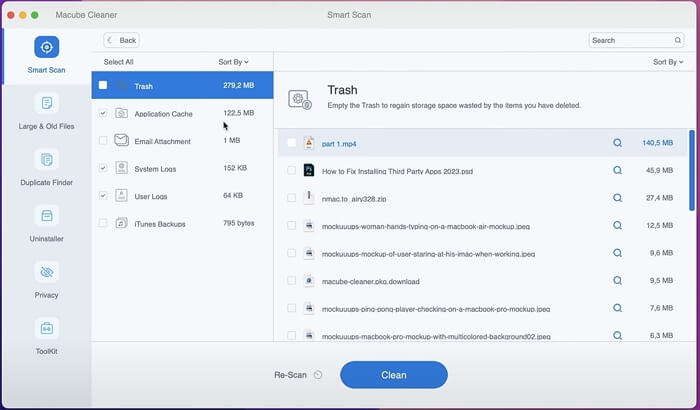The height and width of the screenshot is (410, 700).
Task: Reveal woman-hands-typing jpeg with magnifier icon
Action: (x=617, y=226)
